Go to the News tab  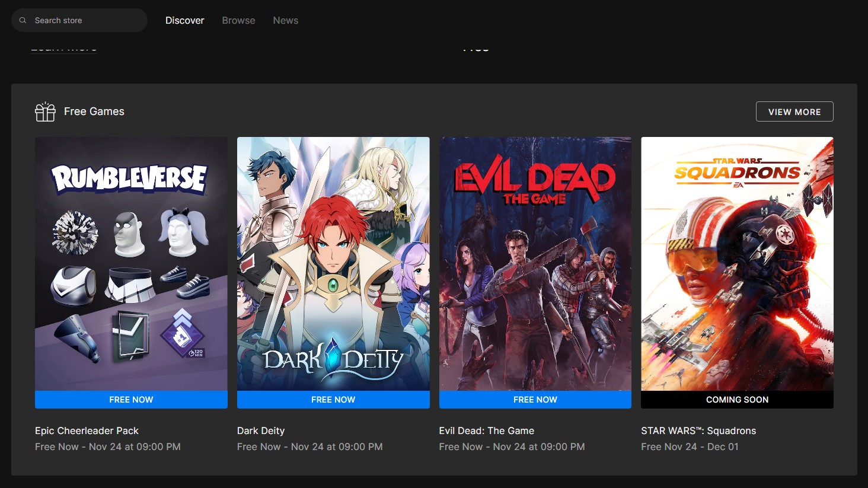point(285,20)
